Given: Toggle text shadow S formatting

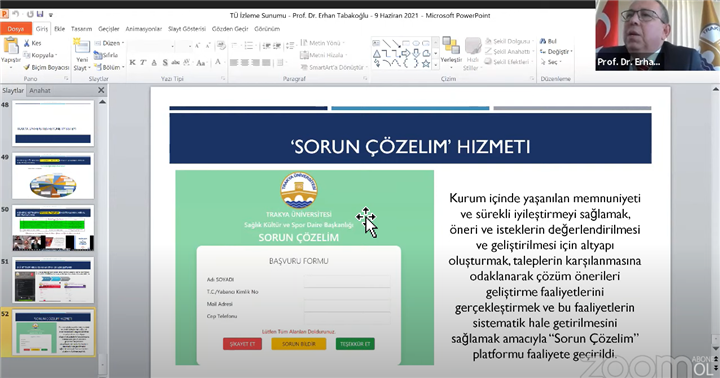Looking at the screenshot, I should (165, 62).
